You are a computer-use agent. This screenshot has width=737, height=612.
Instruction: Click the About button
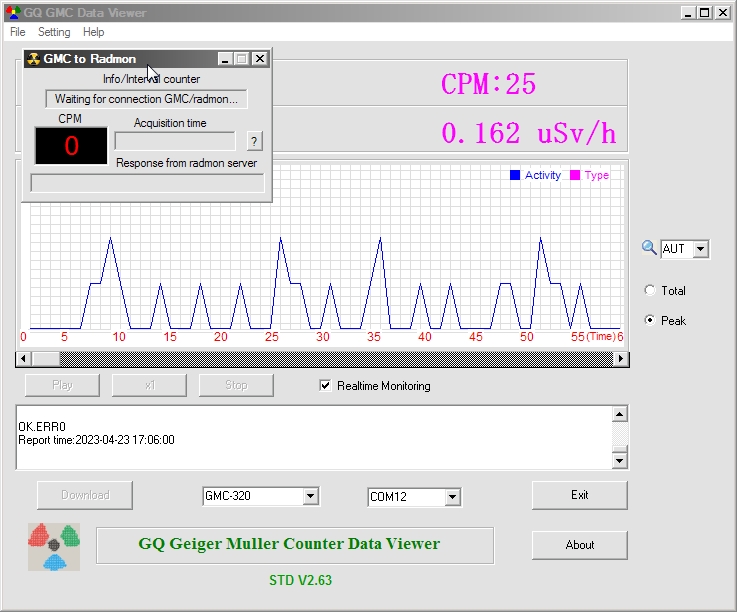[580, 545]
